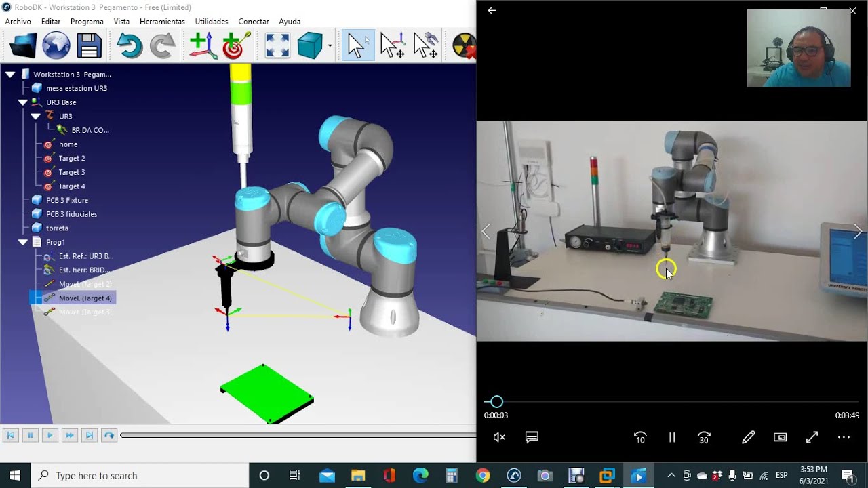Pause the RoboDK simulation
The width and height of the screenshot is (868, 488).
coord(30,435)
